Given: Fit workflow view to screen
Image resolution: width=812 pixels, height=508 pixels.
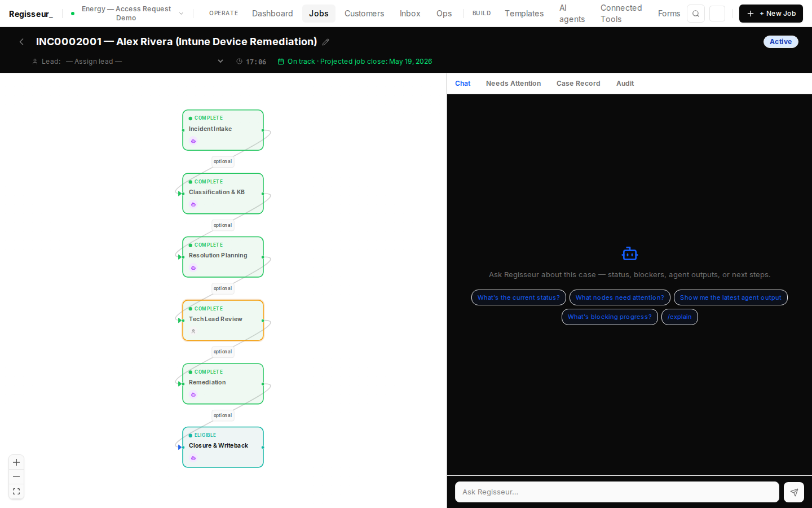Looking at the screenshot, I should pos(16,492).
